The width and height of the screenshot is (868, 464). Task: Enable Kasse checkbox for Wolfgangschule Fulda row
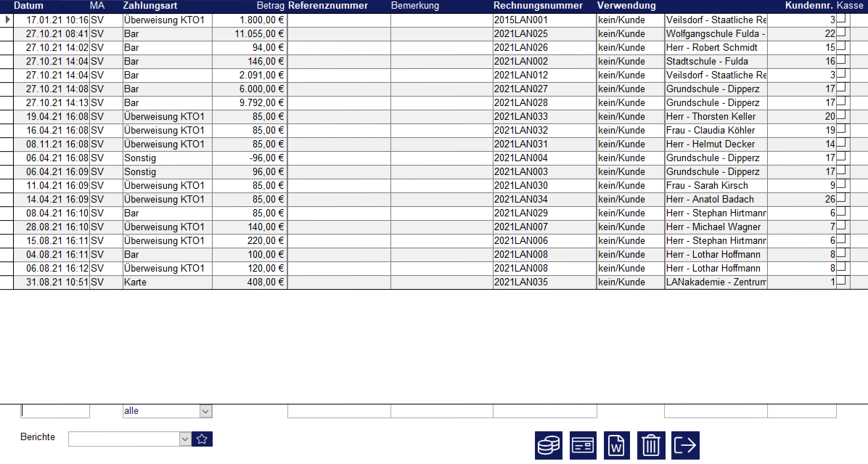point(841,33)
